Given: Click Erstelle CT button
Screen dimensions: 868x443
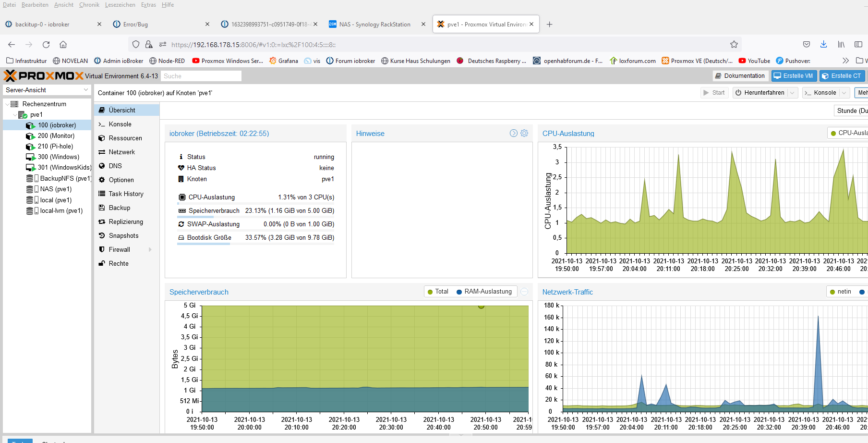Looking at the screenshot, I should click(842, 76).
